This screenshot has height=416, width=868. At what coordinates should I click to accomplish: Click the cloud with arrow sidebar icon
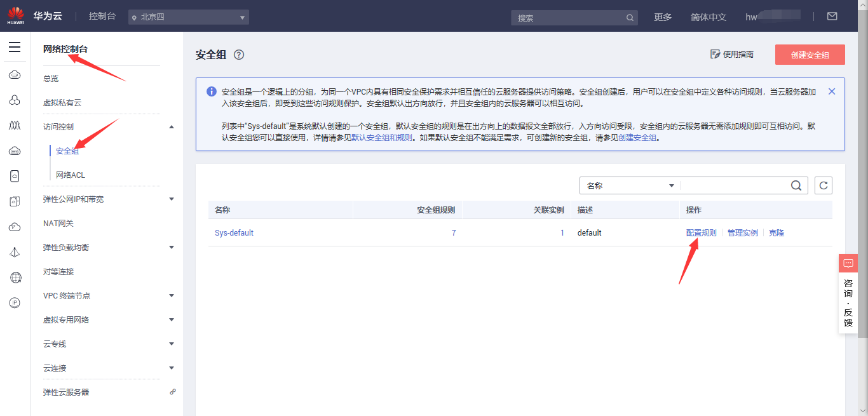pos(15,227)
